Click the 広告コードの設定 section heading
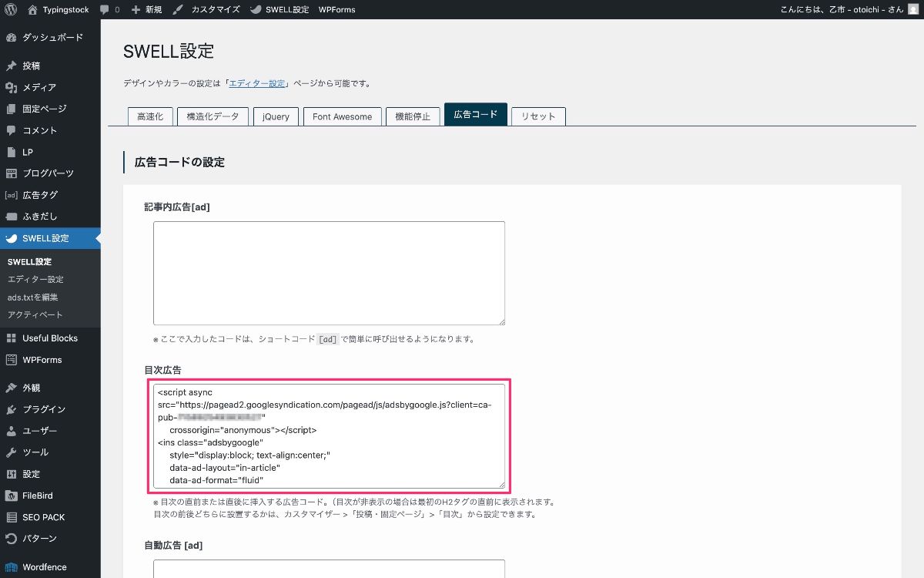The image size is (924, 578). pyautogui.click(x=179, y=162)
